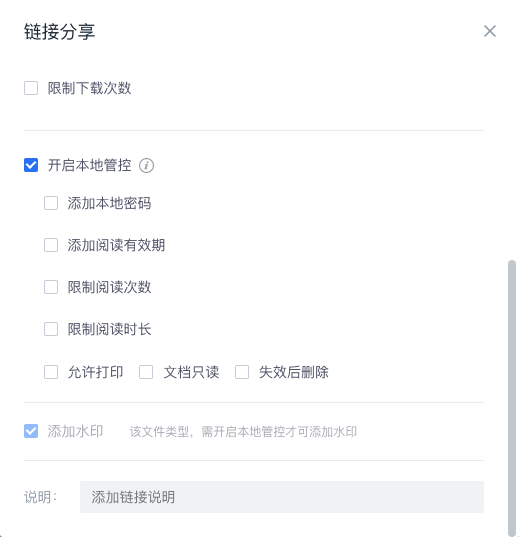Allow printing via 允许打印 checkbox
Image resolution: width=519 pixels, height=537 pixels.
pos(51,372)
